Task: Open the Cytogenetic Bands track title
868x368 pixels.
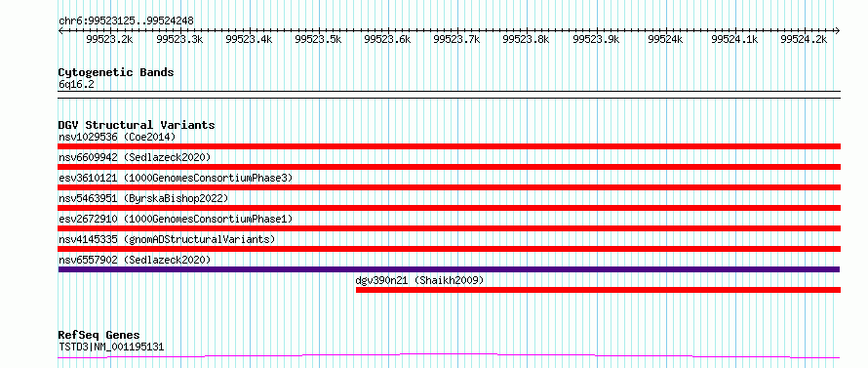Action: coord(116,72)
